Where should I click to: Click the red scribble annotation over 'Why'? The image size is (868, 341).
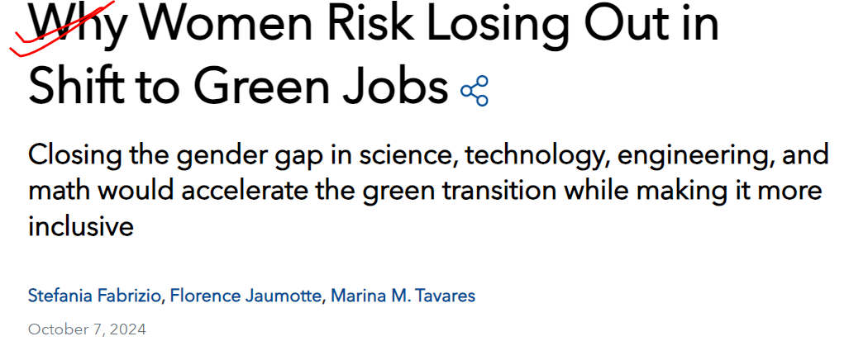[x=61, y=27]
